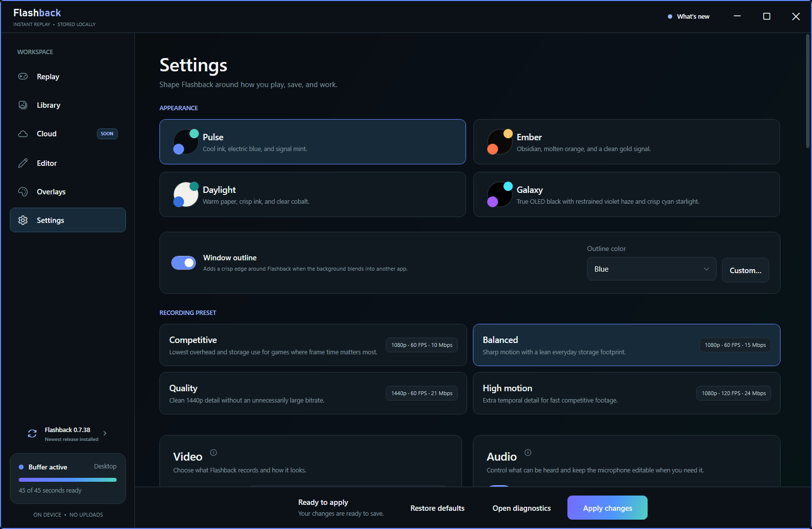The width and height of the screenshot is (812, 529).
Task: Open the Library section
Action: click(68, 105)
